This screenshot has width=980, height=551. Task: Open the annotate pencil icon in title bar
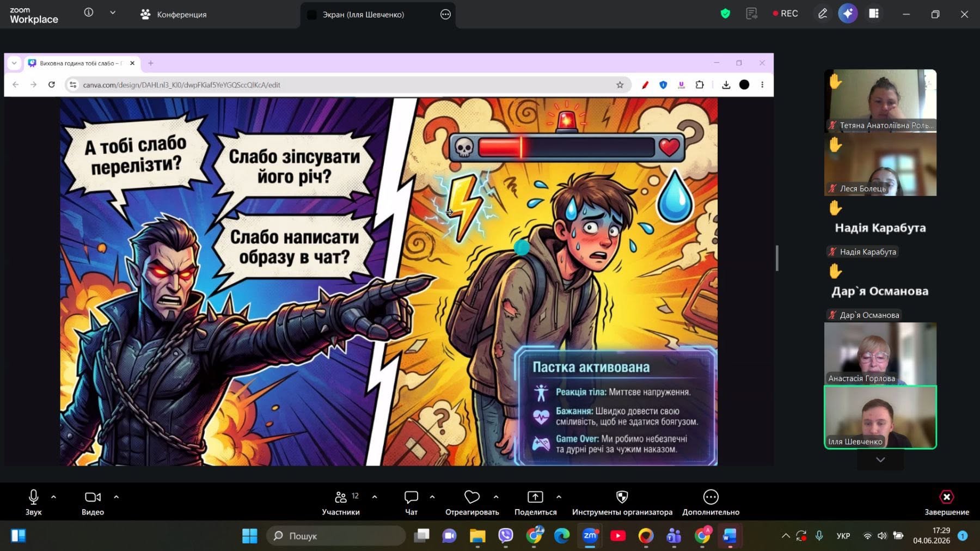(x=822, y=14)
